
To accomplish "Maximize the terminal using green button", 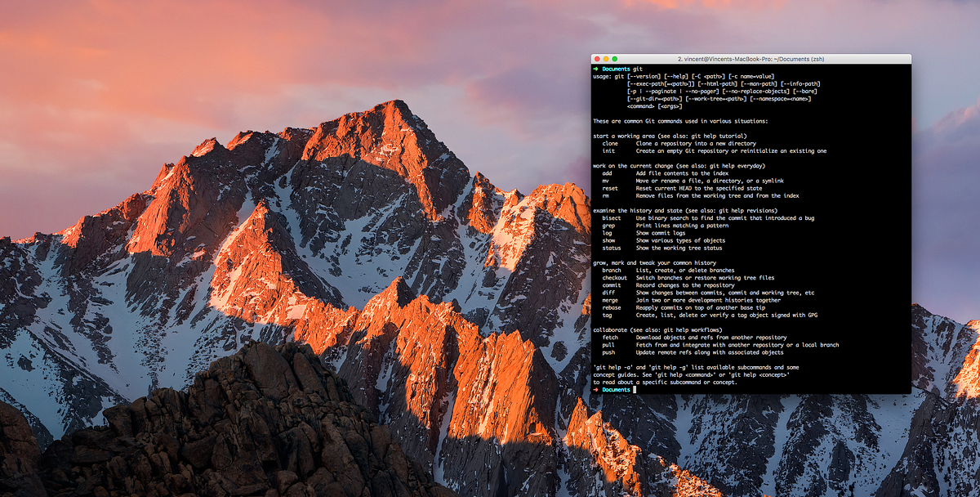I will click(617, 60).
